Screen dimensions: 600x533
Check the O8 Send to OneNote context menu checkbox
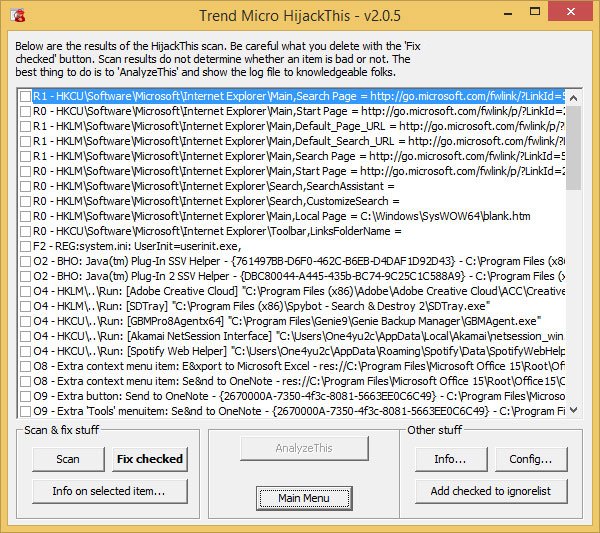click(x=26, y=381)
